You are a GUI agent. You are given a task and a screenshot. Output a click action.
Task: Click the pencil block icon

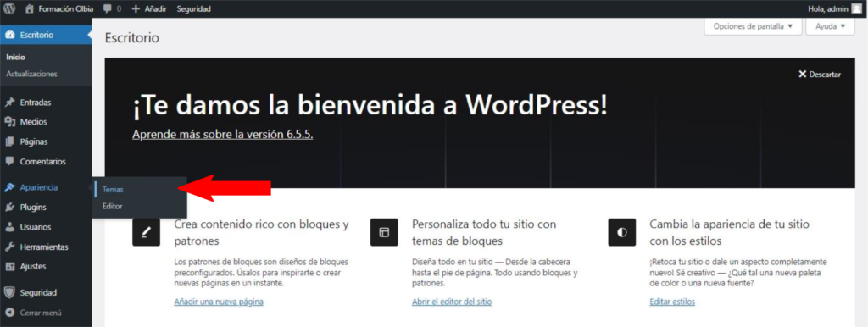pos(146,232)
